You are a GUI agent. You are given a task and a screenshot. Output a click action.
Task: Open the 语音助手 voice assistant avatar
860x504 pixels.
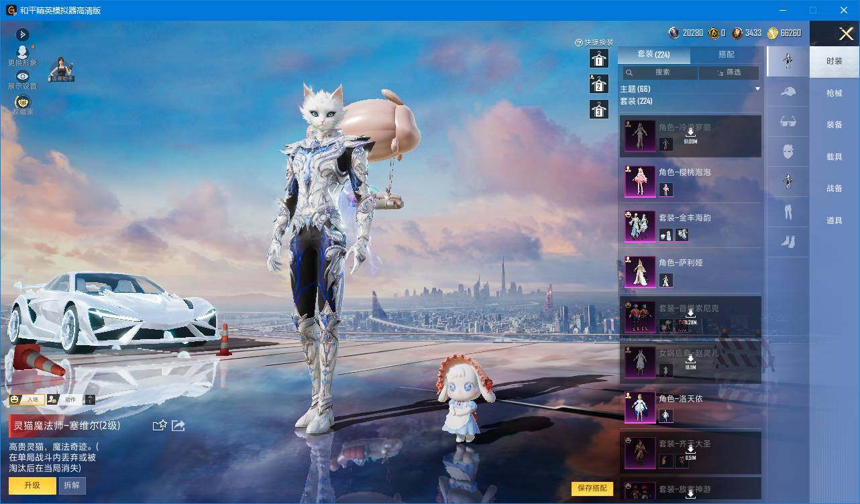pos(61,70)
